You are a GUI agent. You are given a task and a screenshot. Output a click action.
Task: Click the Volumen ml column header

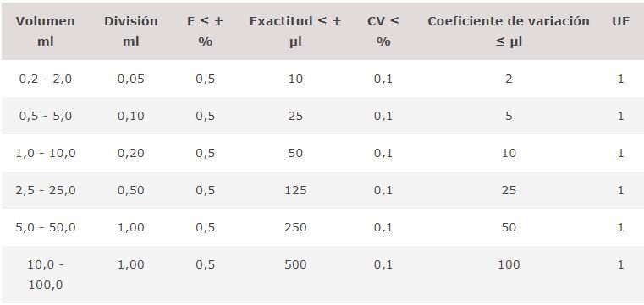tap(45, 31)
